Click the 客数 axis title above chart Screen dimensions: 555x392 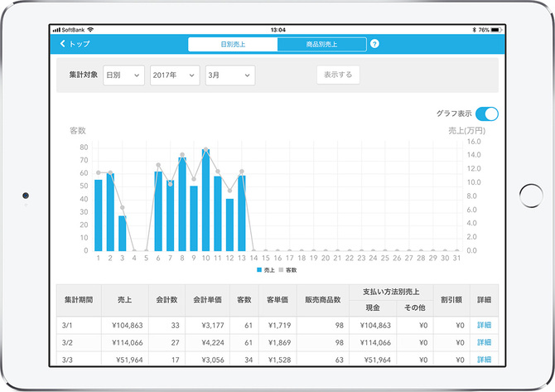point(78,130)
